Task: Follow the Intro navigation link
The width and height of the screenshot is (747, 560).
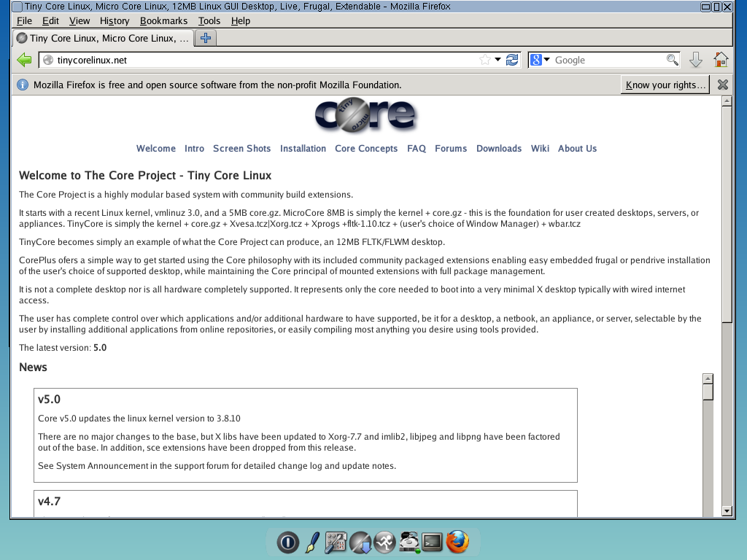Action: 194,149
